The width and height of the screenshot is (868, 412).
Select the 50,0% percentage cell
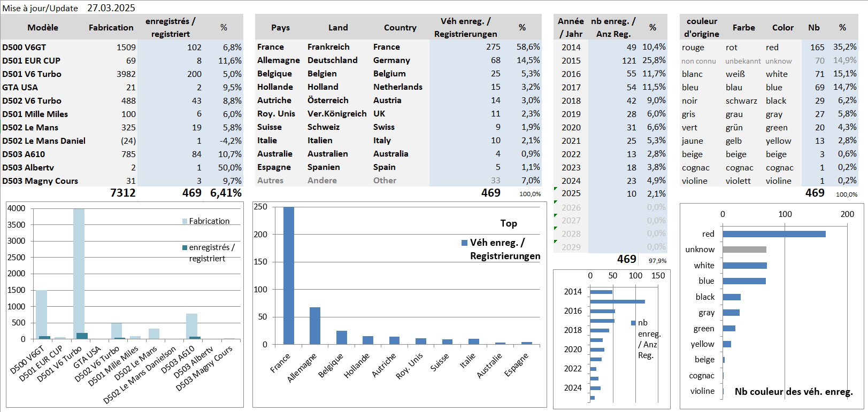coord(230,167)
